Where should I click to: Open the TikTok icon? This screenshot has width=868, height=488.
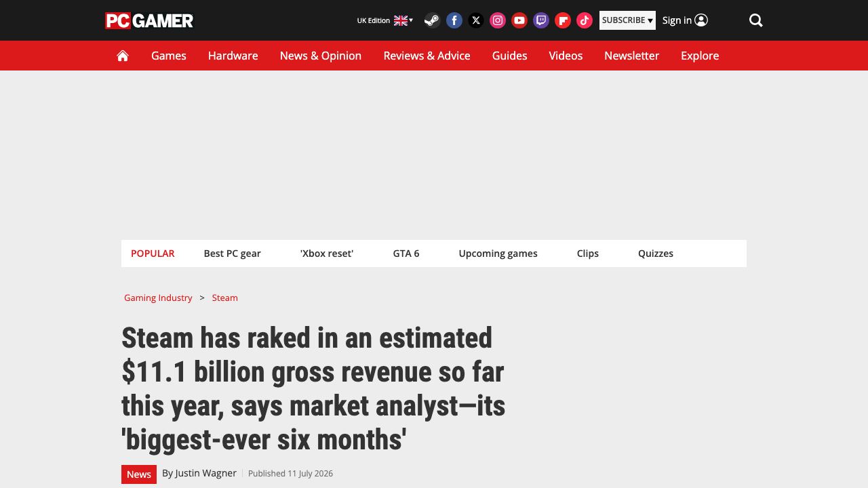(x=585, y=20)
